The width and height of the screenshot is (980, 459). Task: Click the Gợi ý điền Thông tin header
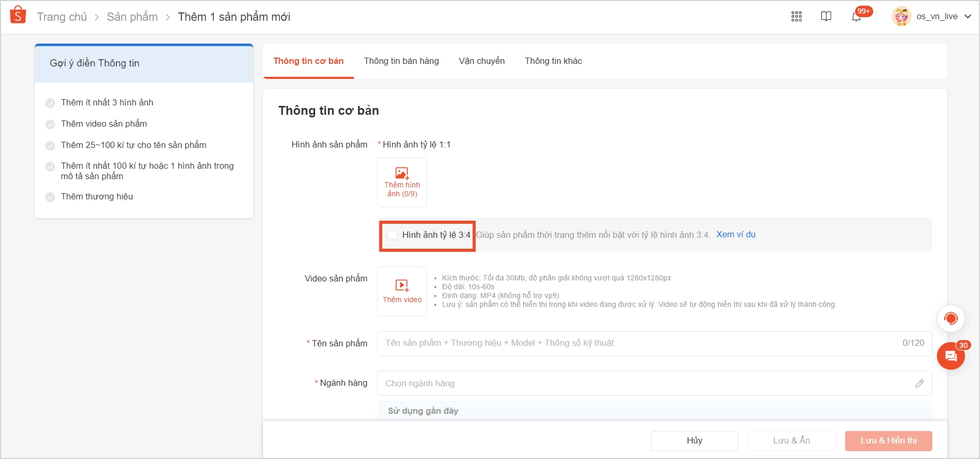pyautogui.click(x=144, y=63)
